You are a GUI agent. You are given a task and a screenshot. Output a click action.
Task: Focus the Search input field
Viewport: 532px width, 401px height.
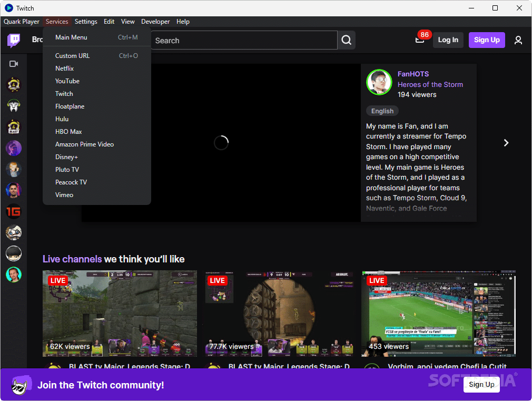[244, 40]
